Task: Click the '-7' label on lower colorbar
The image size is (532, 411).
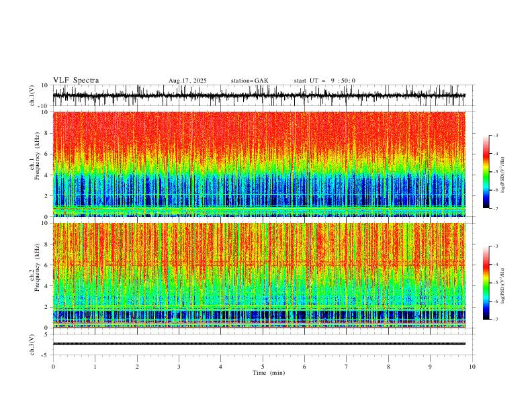Action: point(496,320)
